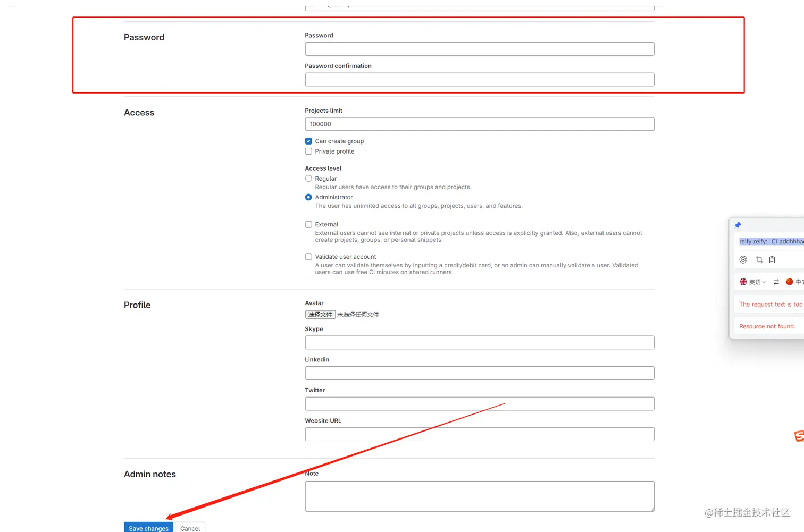Click the 'reify reify:' highlighted text

[753, 241]
